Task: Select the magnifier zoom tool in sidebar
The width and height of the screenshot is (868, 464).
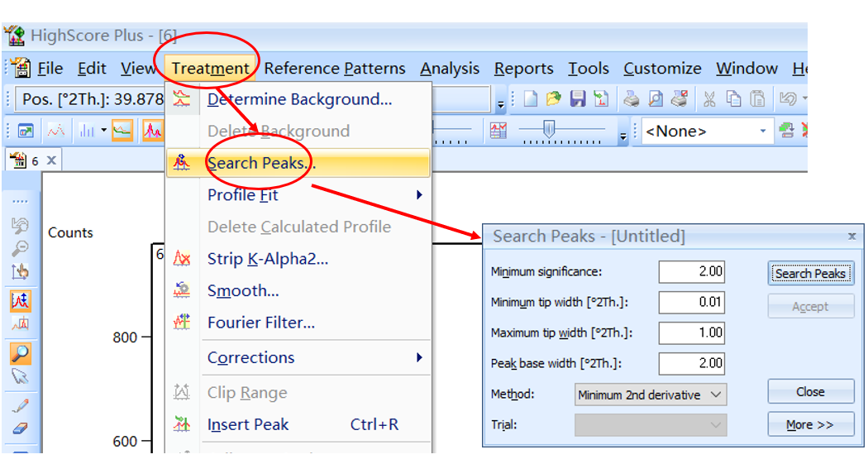Action: pos(21,354)
